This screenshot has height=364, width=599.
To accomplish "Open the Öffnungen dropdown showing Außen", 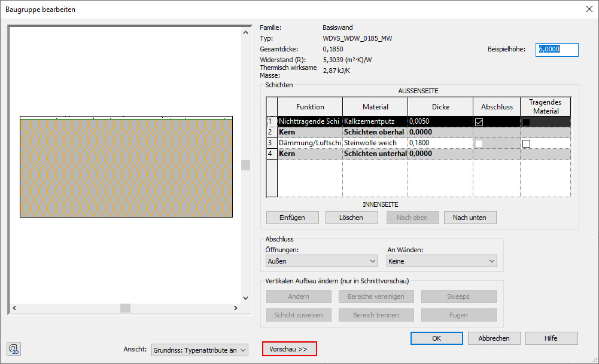I will [321, 261].
